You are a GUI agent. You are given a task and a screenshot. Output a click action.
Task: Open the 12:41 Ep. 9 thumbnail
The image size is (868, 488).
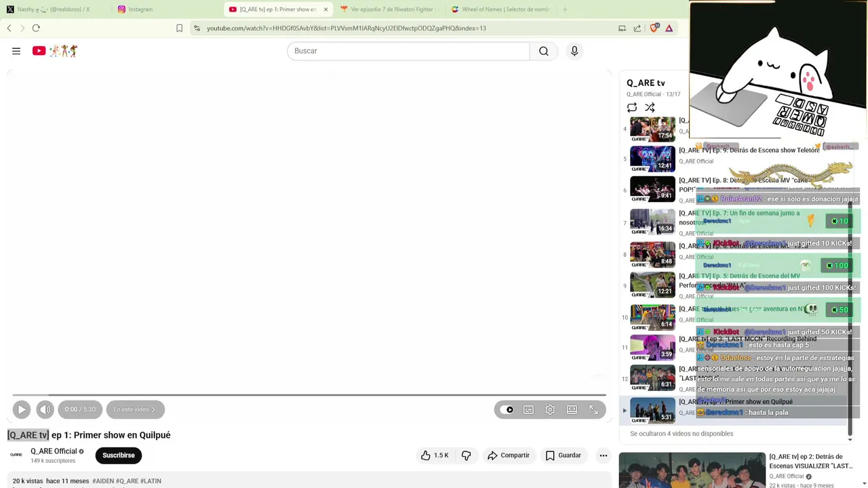[x=652, y=159]
